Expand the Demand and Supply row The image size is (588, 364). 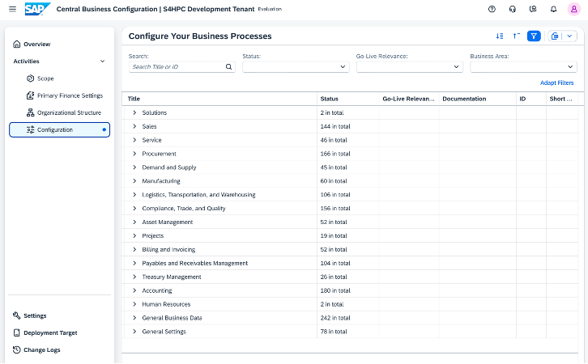point(134,167)
